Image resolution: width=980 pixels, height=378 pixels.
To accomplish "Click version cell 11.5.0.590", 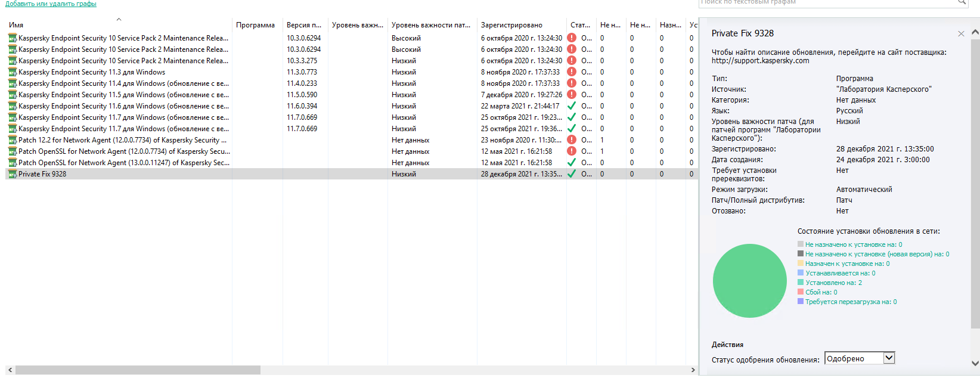I will click(x=302, y=95).
